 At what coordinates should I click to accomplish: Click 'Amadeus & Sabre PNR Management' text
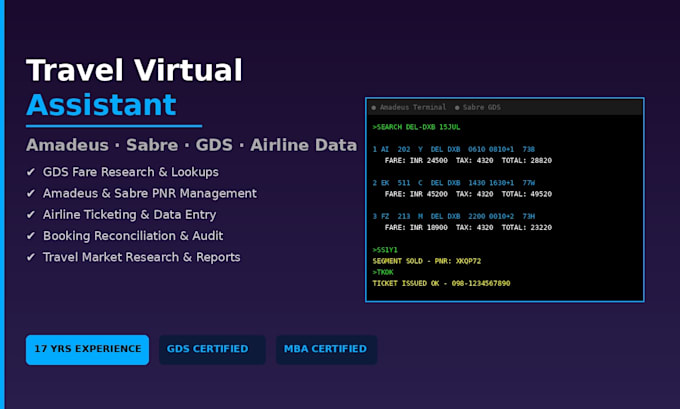pos(150,193)
